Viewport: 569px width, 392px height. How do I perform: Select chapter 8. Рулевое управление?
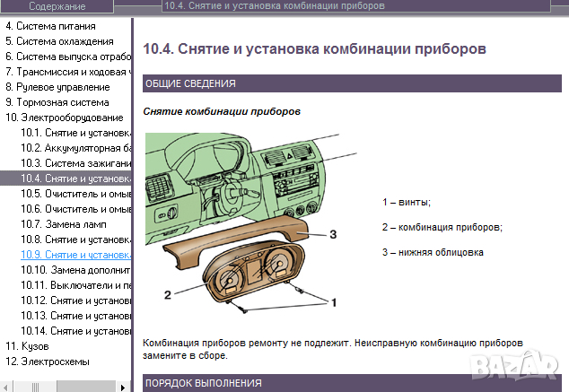(57, 87)
